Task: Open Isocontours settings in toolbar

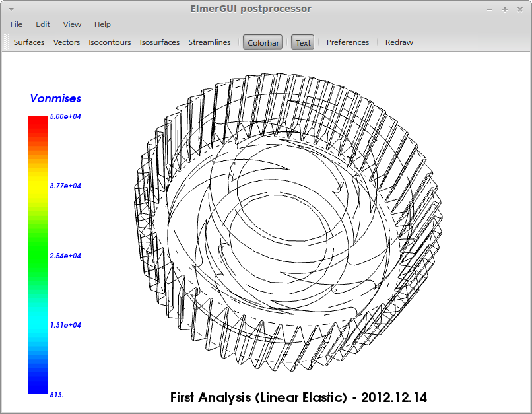Action: tap(110, 42)
